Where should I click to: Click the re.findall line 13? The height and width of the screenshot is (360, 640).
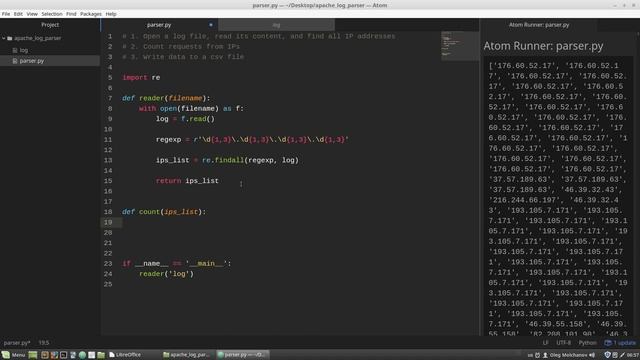click(x=227, y=160)
